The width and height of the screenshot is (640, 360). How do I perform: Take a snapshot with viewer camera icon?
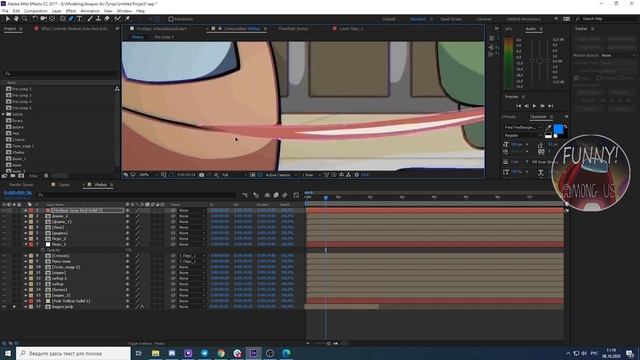click(202, 175)
